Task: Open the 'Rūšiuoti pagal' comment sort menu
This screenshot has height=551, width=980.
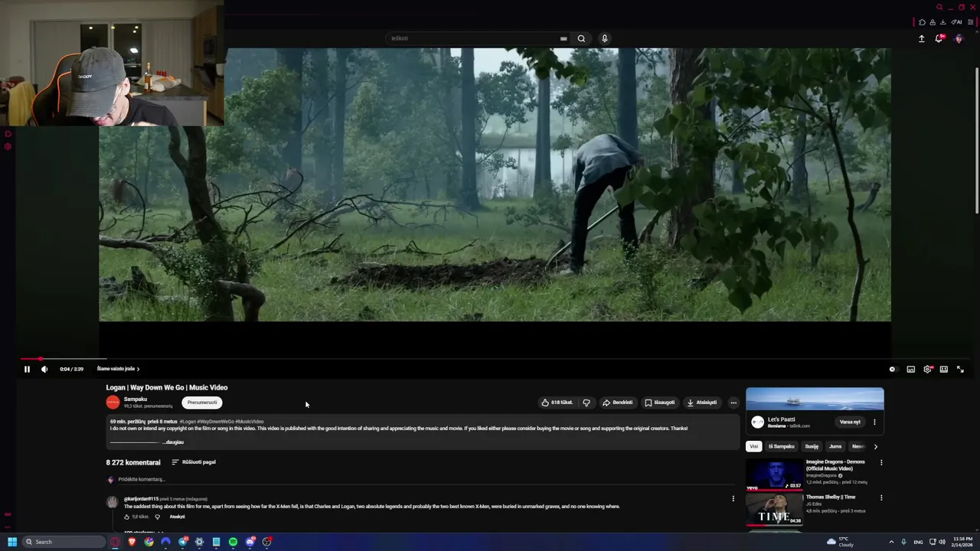Action: 194,462
